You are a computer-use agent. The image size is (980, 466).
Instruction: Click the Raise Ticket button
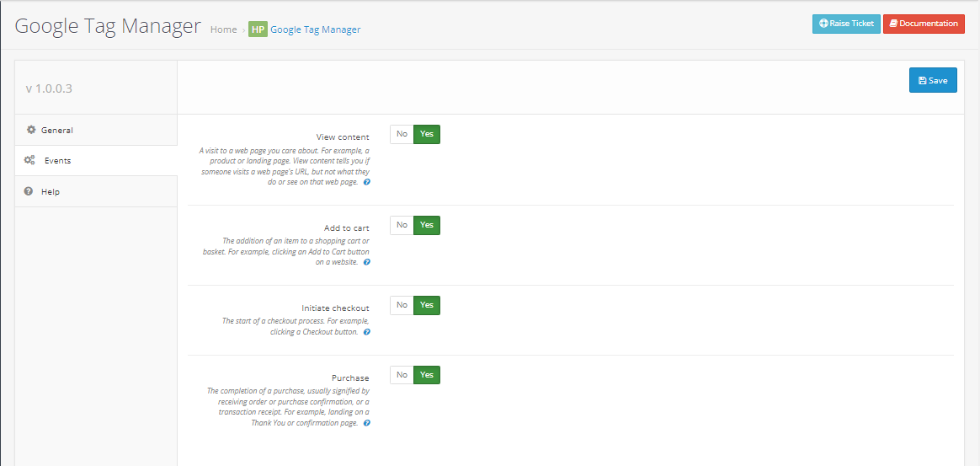click(846, 24)
